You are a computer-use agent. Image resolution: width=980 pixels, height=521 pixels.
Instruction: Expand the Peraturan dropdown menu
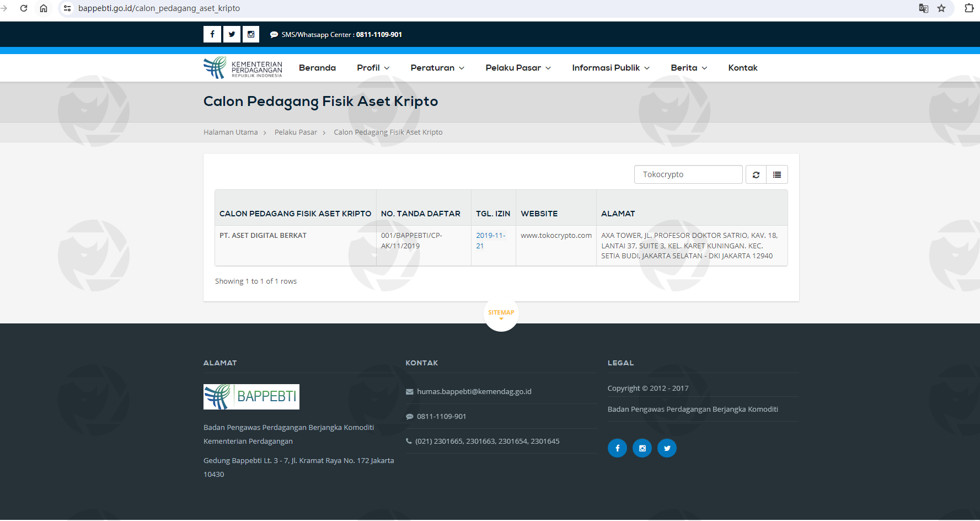(437, 68)
